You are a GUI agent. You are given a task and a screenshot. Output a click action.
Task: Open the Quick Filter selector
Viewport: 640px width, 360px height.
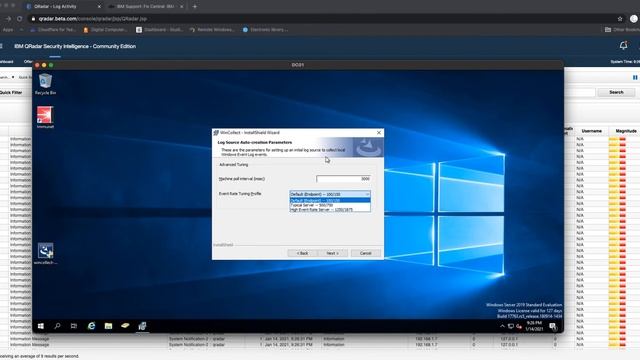11,93
